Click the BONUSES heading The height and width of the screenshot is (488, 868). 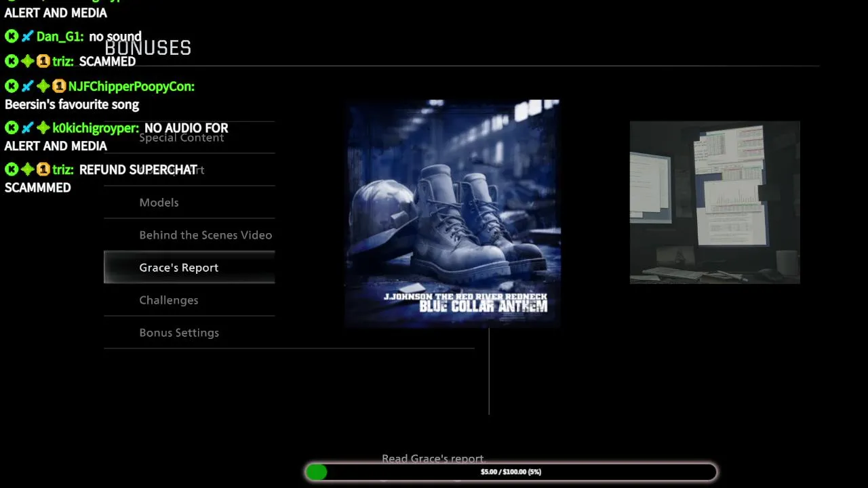click(x=148, y=48)
